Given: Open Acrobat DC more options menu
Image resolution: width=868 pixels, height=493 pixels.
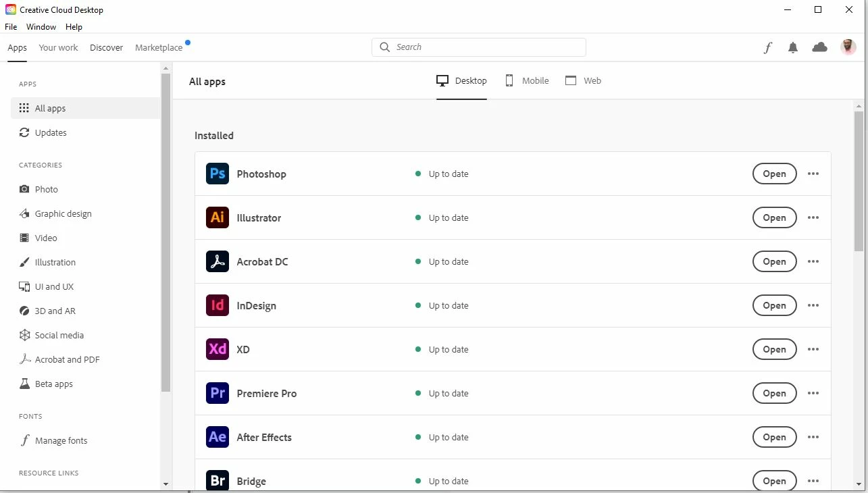Looking at the screenshot, I should (813, 261).
